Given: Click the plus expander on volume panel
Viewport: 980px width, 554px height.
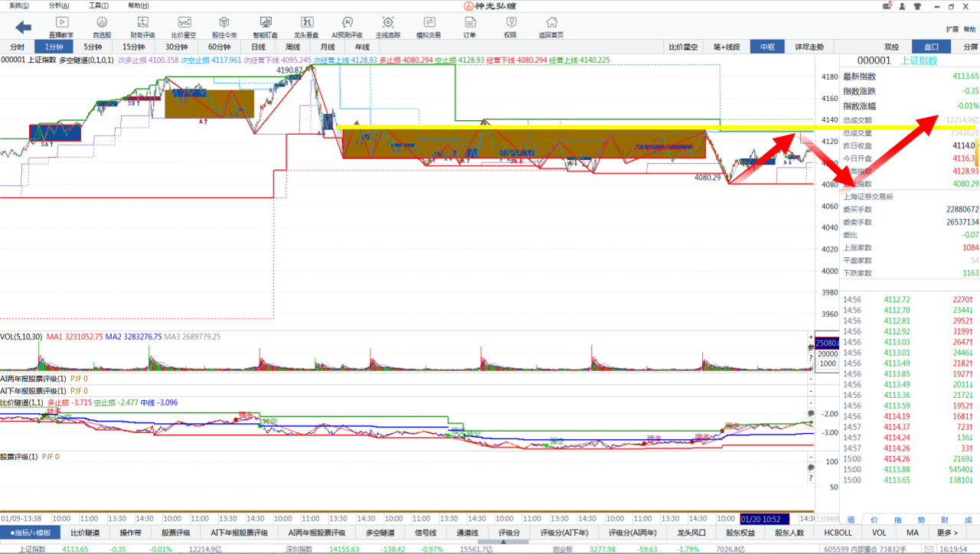Looking at the screenshot, I should click(811, 337).
